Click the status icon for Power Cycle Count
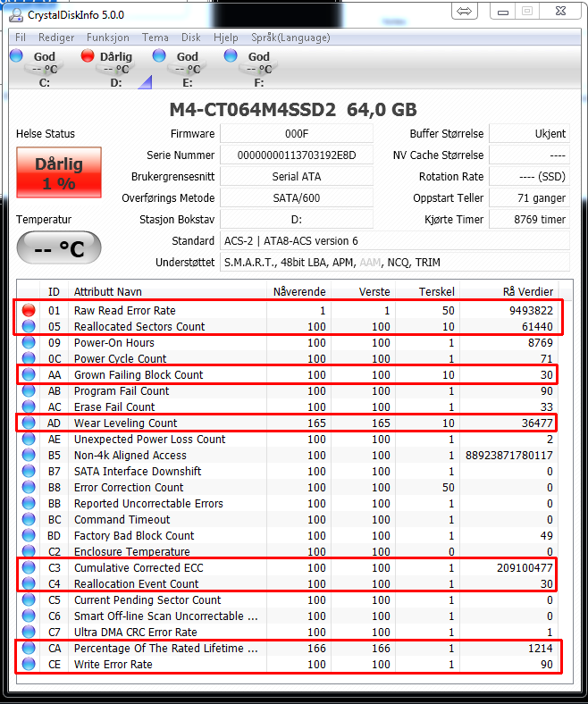This screenshot has width=588, height=704. tap(29, 359)
